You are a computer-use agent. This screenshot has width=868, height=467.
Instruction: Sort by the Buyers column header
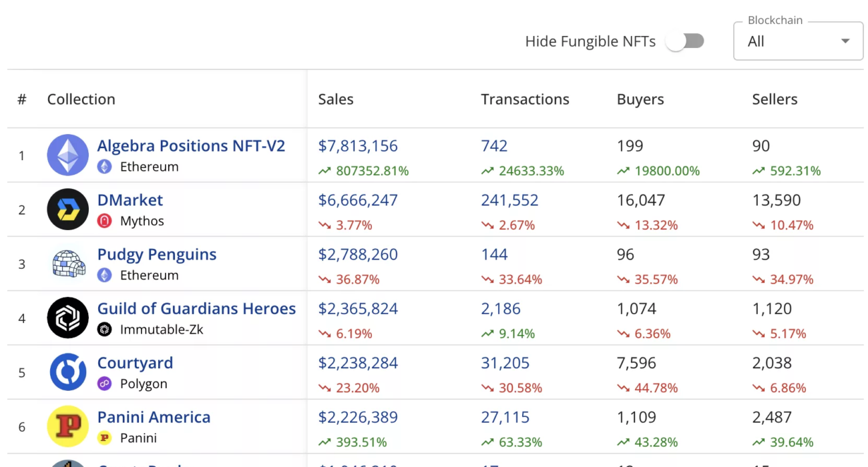coord(640,99)
